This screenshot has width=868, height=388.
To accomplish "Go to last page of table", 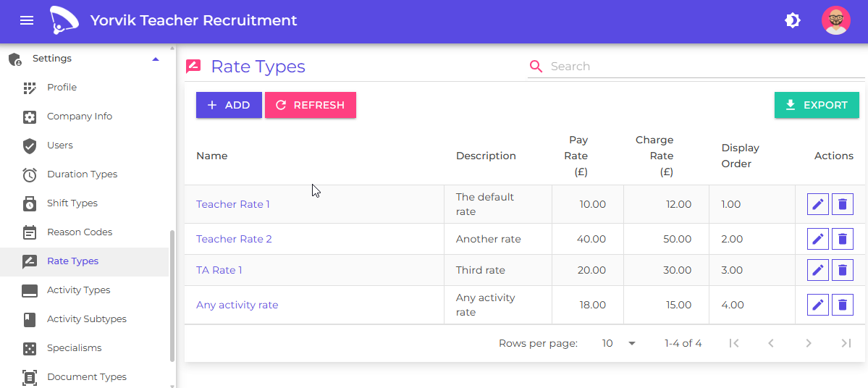I will [846, 343].
